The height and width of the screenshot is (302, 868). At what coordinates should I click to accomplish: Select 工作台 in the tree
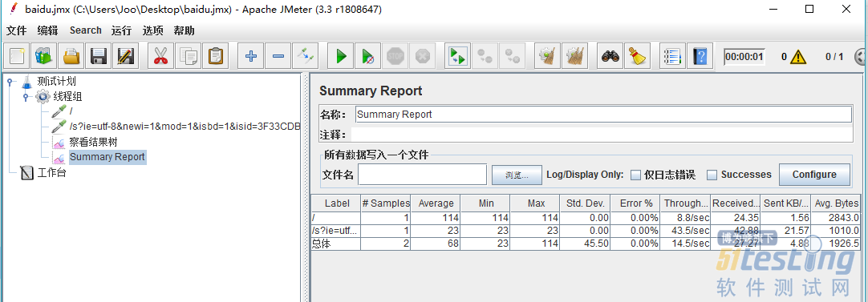coord(51,173)
